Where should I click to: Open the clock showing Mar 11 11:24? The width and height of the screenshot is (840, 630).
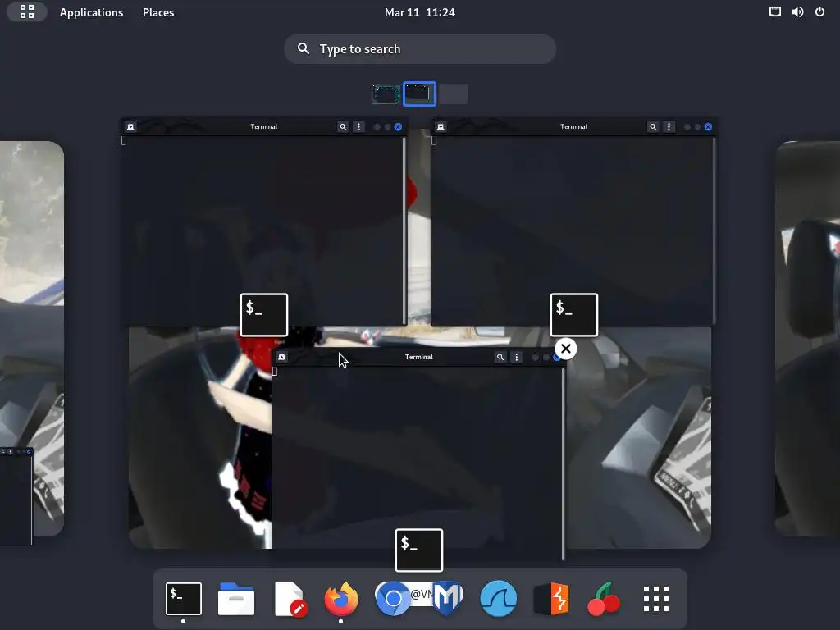420,12
